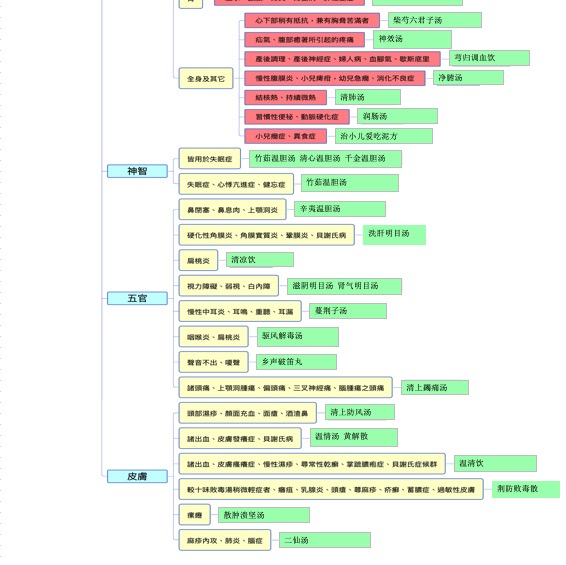566x565 pixels.
Task: Click the green 荆防败毒散 formula
Action: tap(526, 489)
